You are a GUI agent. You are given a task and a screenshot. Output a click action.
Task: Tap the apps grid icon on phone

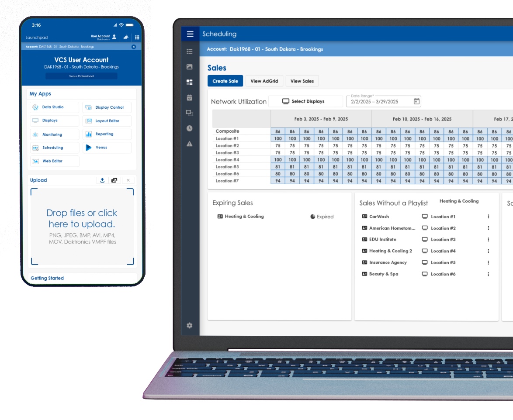click(x=137, y=38)
